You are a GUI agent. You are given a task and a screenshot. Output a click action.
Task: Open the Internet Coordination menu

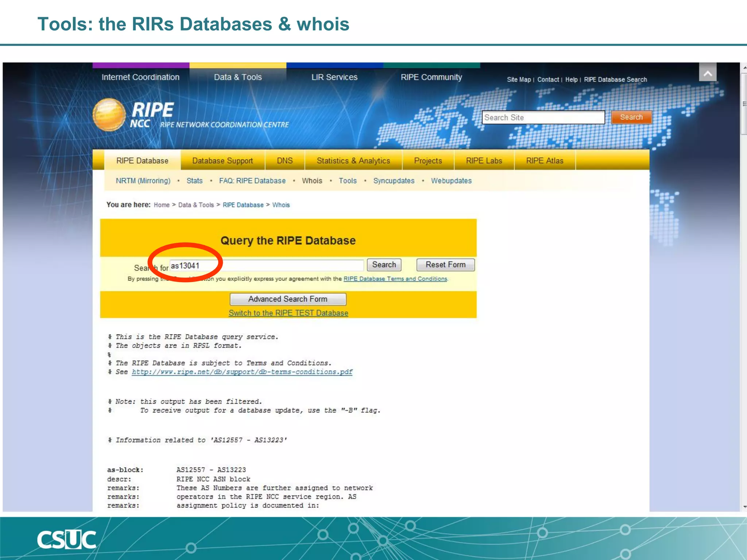(140, 77)
